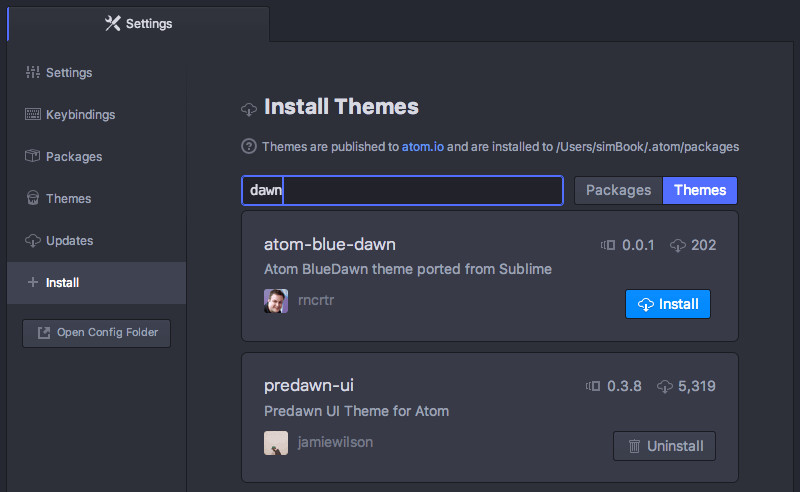This screenshot has width=800, height=492.
Task: Click the cloud icon beside Install Themes heading
Action: click(x=249, y=109)
